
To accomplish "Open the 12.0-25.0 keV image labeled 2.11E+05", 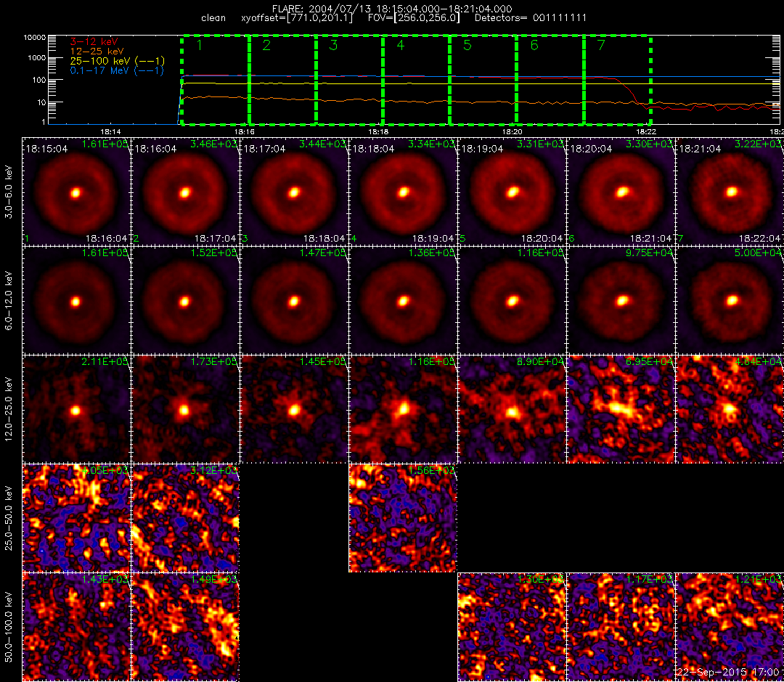I will 76,410.
